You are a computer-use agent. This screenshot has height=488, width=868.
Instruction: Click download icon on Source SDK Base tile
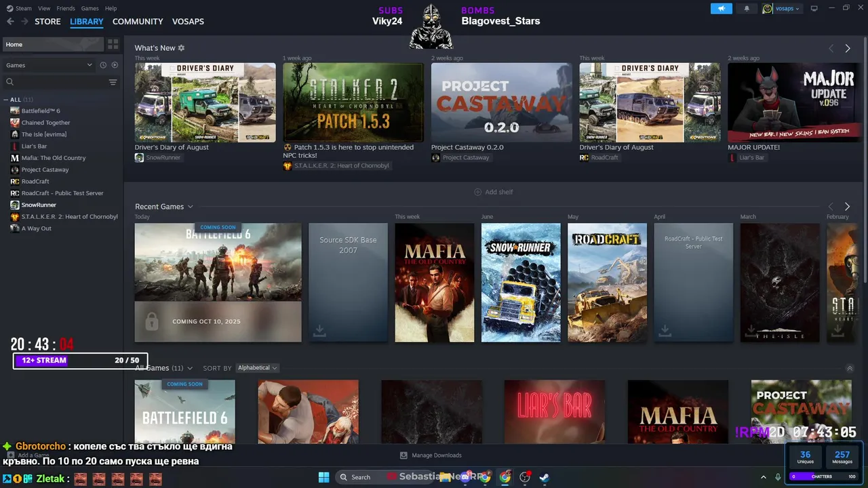(319, 330)
